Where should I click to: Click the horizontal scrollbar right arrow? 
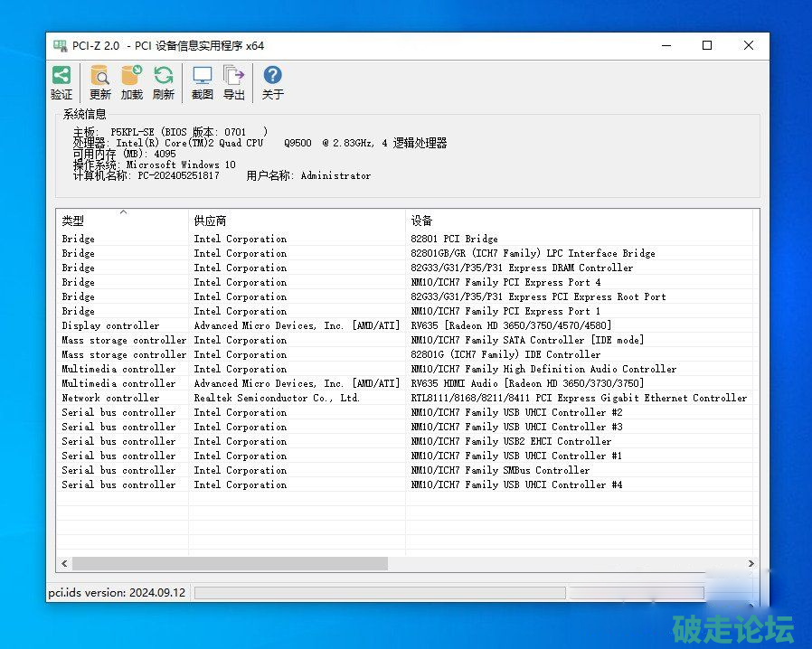tap(751, 563)
